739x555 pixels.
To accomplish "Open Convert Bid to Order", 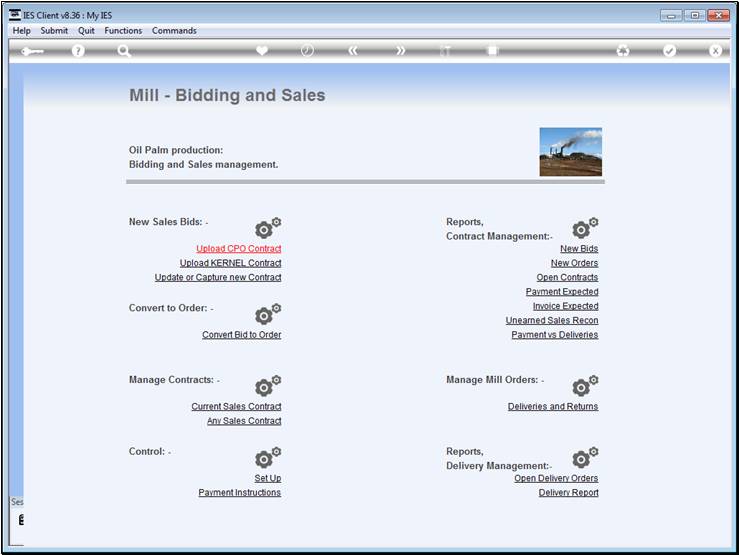I will (242, 335).
